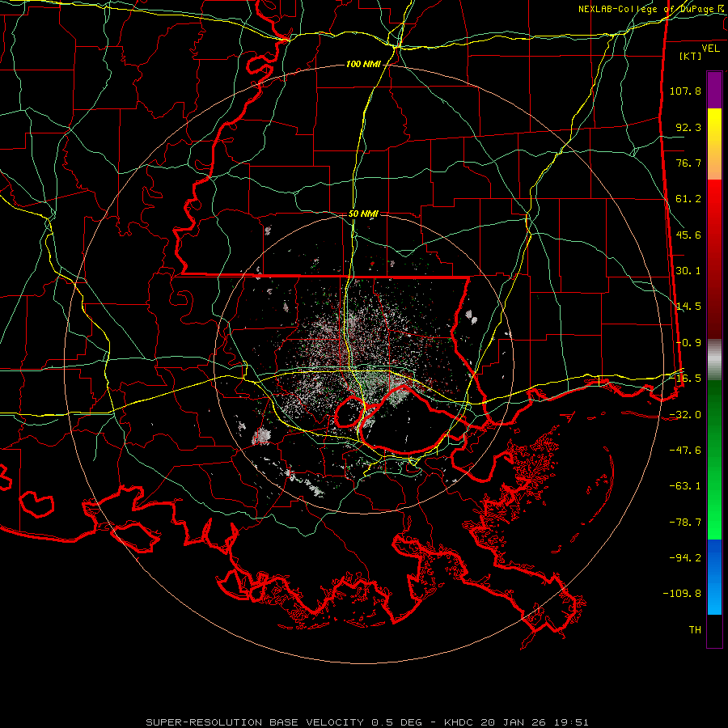This screenshot has width=728, height=728.
Task: Click the 14.5 velocity scale value
Action: click(x=688, y=307)
